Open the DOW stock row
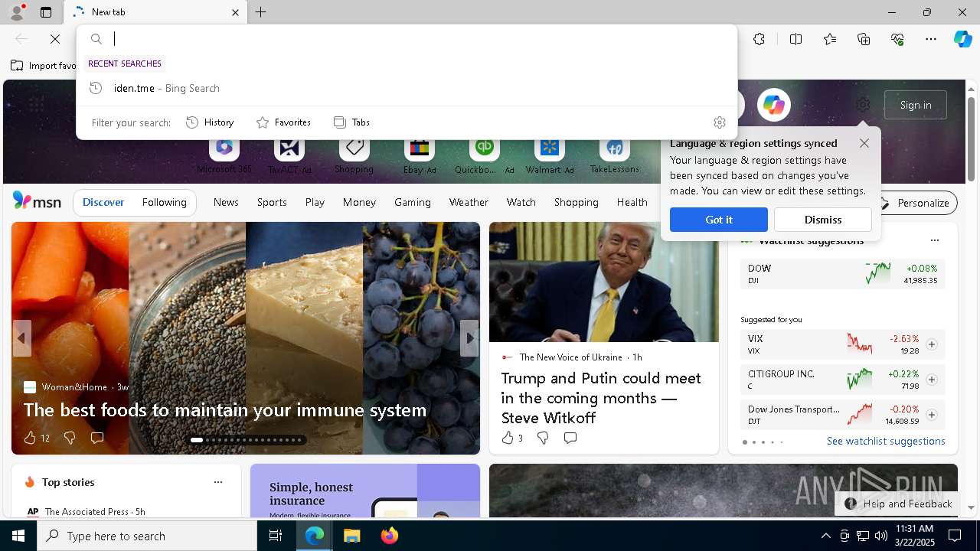 (842, 274)
